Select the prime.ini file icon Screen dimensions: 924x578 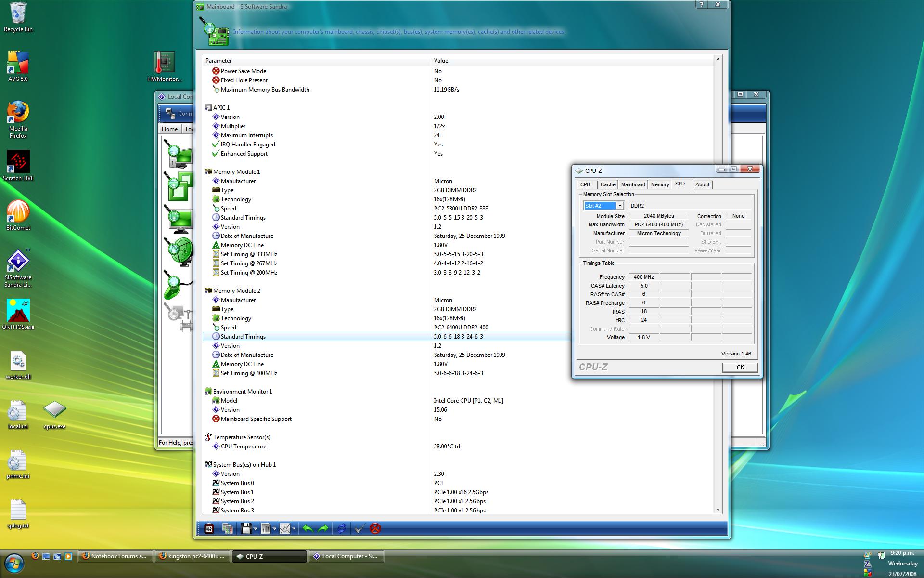coord(18,464)
